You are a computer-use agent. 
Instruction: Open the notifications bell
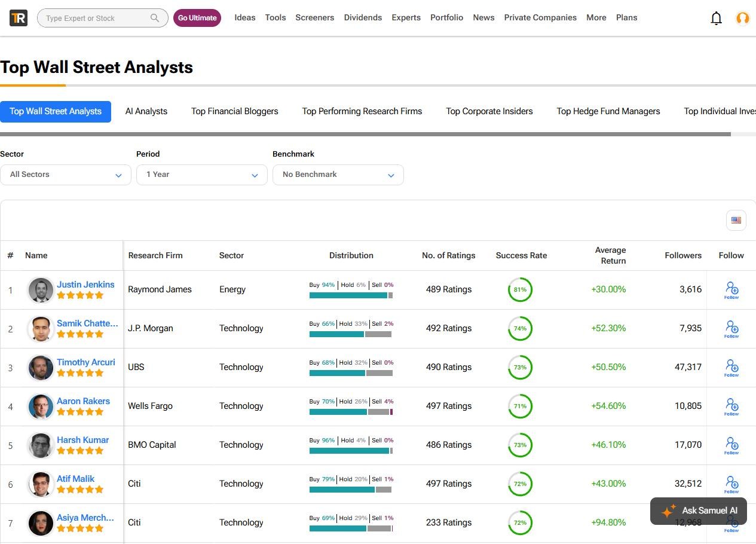[716, 19]
